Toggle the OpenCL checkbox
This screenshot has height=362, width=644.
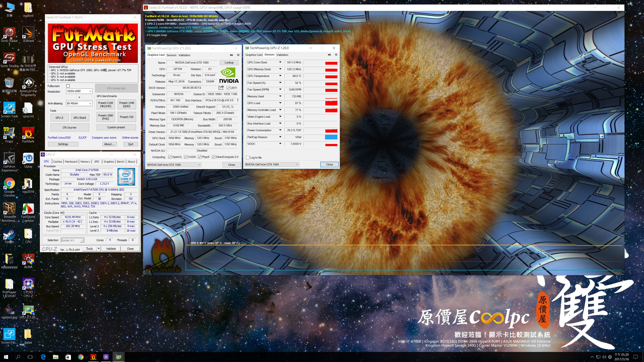coord(170,157)
